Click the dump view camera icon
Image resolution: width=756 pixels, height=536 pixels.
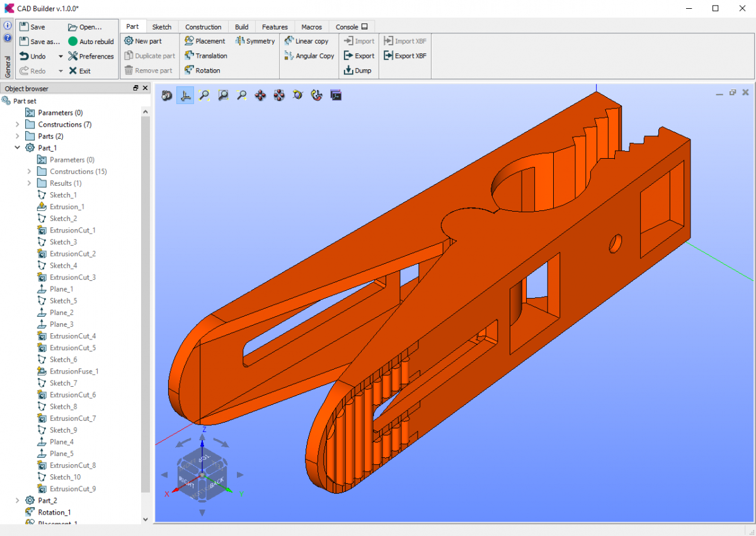coord(167,96)
